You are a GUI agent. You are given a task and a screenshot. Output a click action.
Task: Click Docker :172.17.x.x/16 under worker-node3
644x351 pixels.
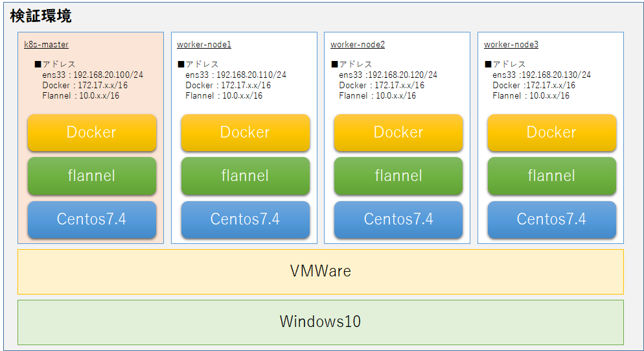pos(534,85)
